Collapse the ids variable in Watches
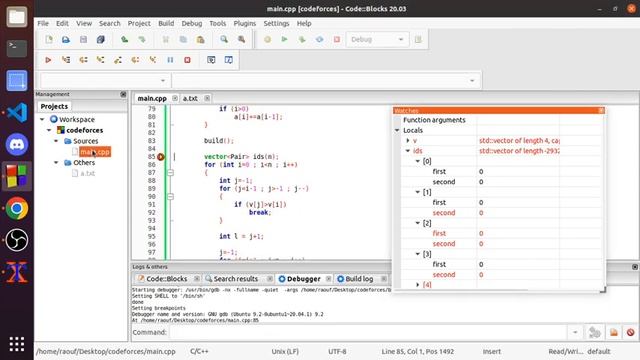 click(407, 151)
